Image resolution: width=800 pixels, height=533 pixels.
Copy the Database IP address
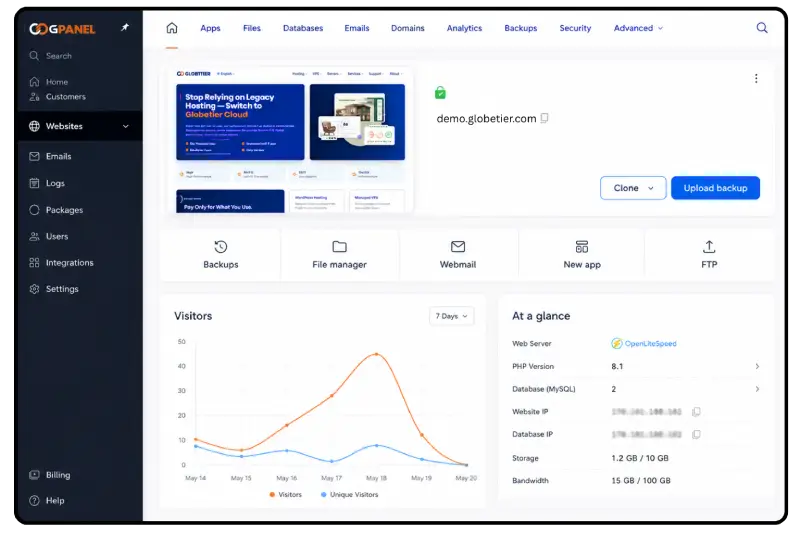tap(696, 434)
